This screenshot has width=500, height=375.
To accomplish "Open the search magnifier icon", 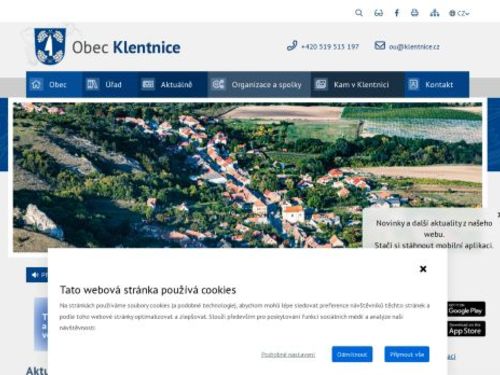I will point(359,13).
